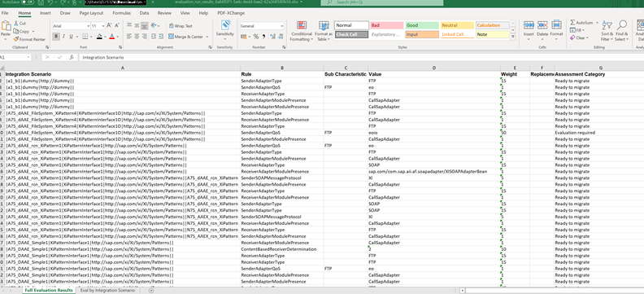The height and width of the screenshot is (294, 644).
Task: Open Find & Select menu
Action: [x=621, y=31]
